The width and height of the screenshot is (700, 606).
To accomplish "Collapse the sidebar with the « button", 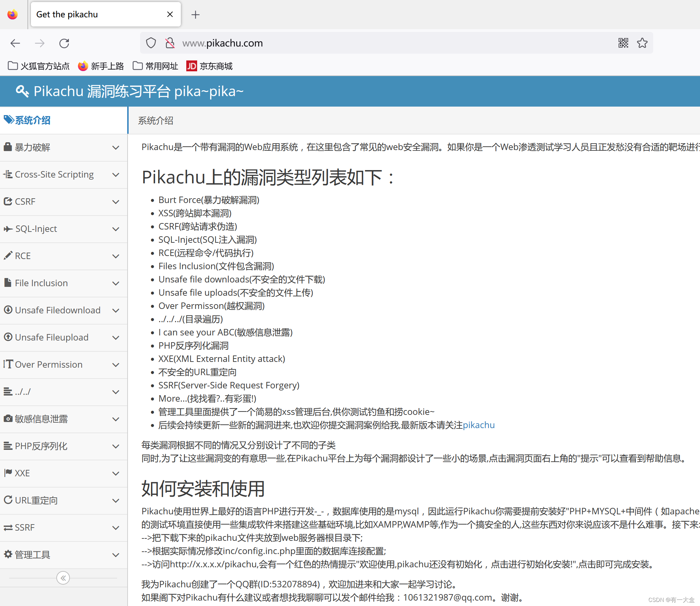I will [x=63, y=577].
